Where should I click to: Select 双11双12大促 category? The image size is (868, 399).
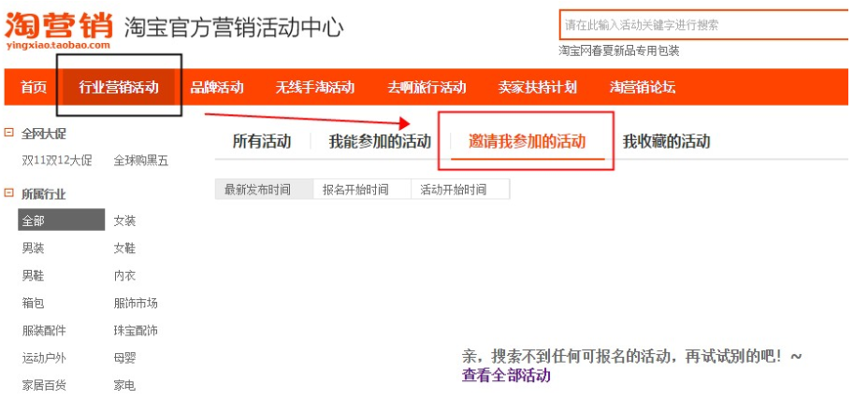tap(57, 161)
